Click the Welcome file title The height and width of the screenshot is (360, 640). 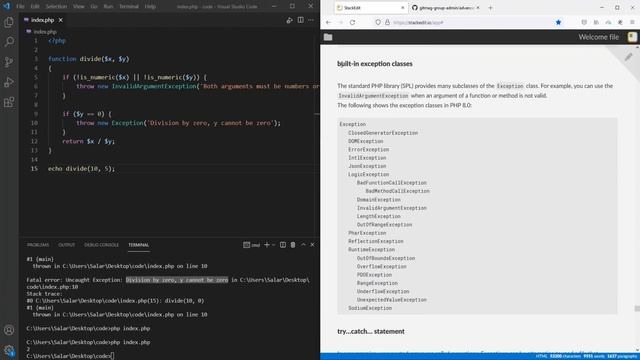pyautogui.click(x=598, y=37)
